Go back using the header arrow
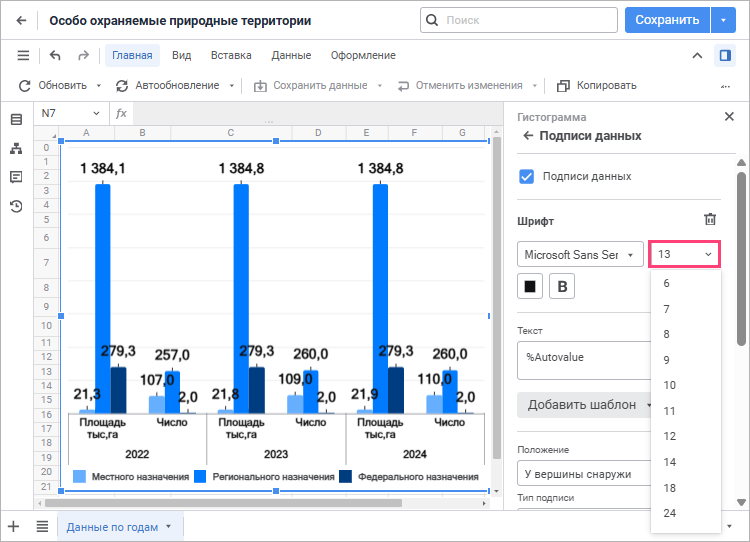The height and width of the screenshot is (542, 750). point(21,21)
